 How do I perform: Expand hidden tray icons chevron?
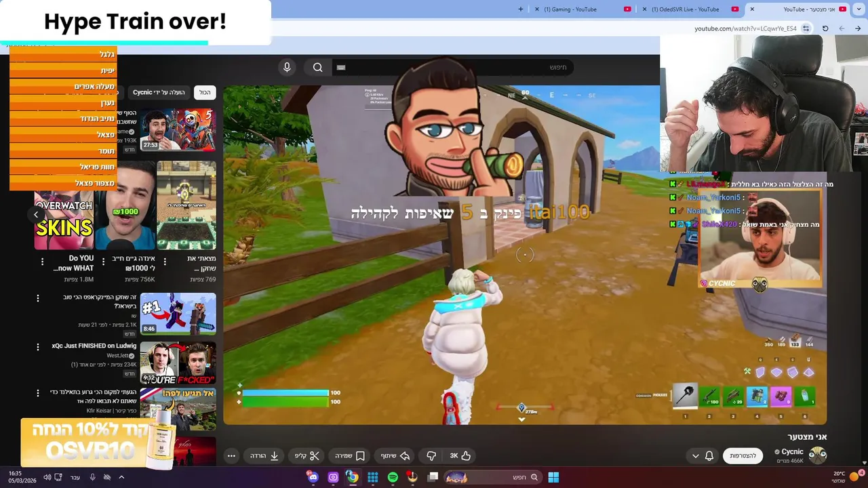(121, 477)
